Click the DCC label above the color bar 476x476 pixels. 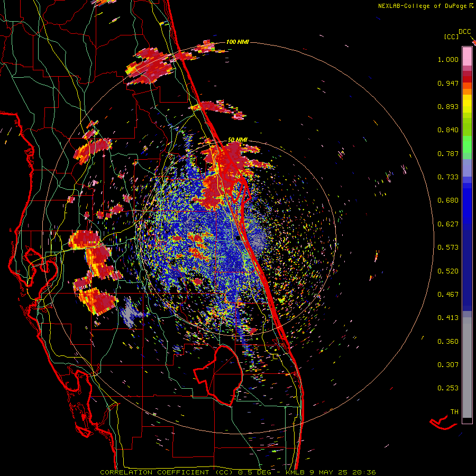[x=465, y=32]
